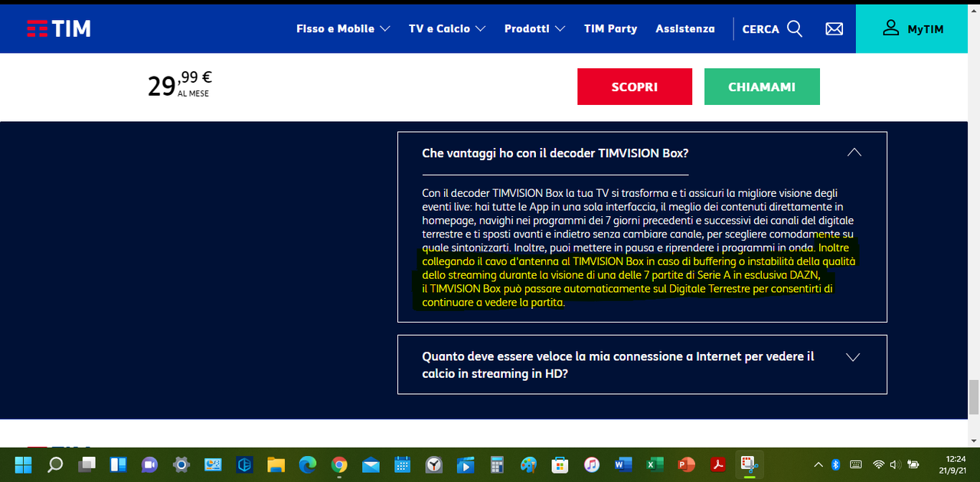Show hidden system tray icons
Viewport: 980px width, 482px height.
tap(818, 464)
